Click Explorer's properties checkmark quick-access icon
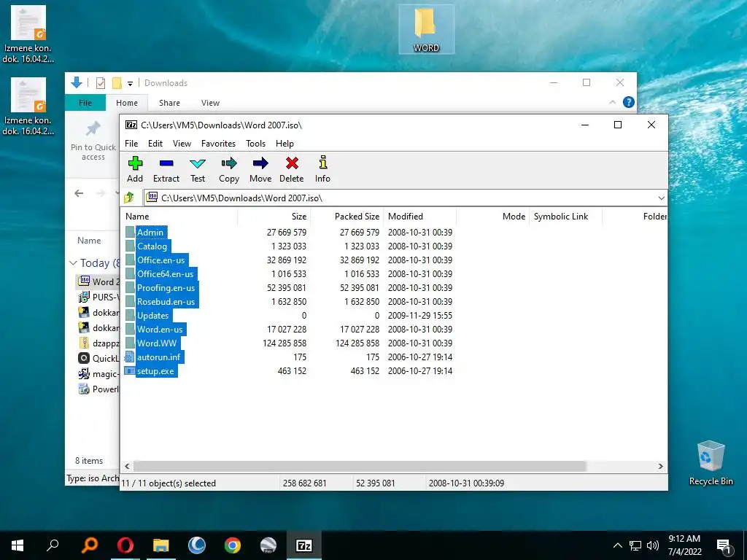This screenshot has width=747, height=560. coord(101,83)
